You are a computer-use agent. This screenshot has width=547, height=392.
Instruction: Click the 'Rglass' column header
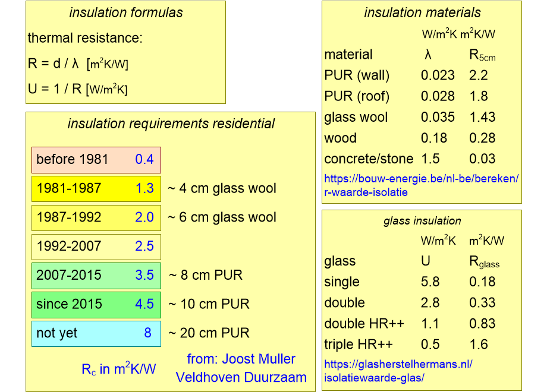[x=484, y=262]
